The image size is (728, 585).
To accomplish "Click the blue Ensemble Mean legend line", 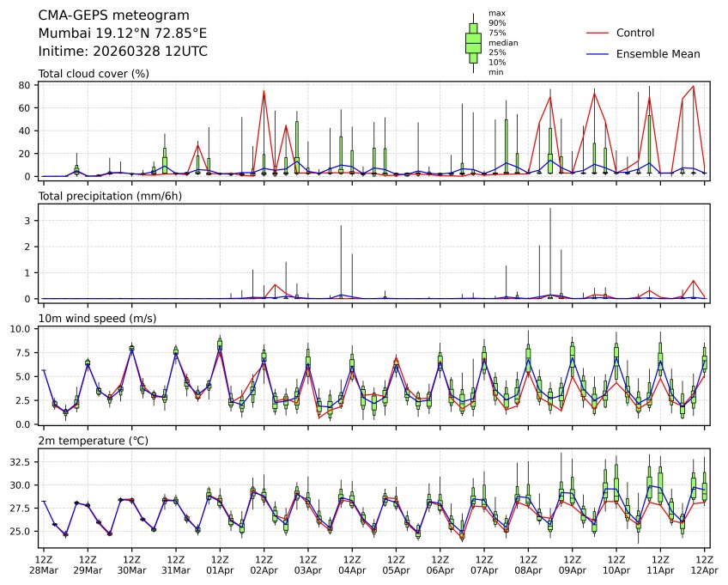I will [x=598, y=54].
